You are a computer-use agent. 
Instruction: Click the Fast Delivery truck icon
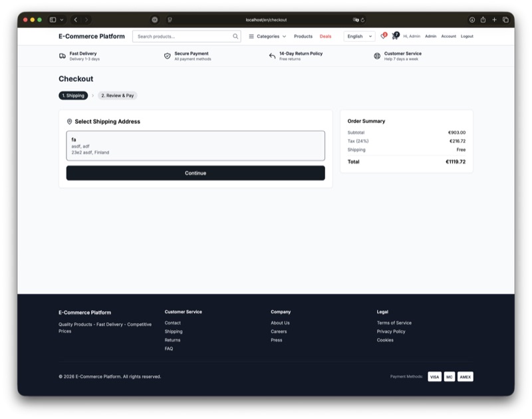click(x=63, y=56)
